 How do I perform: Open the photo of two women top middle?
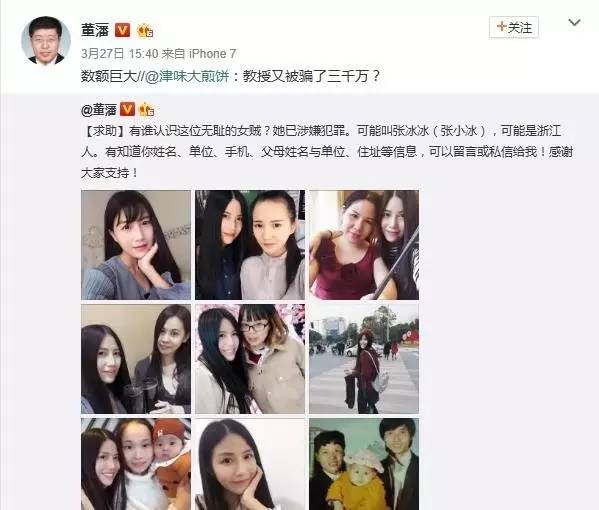pos(250,245)
